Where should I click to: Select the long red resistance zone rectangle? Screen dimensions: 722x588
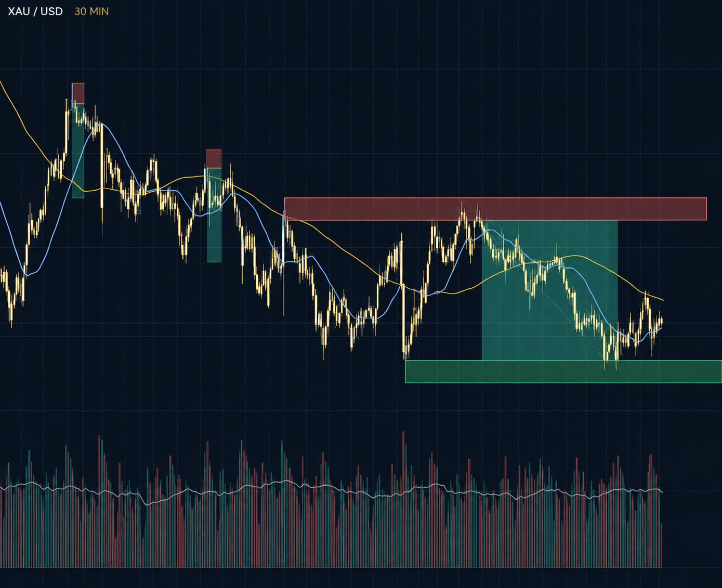click(495, 209)
